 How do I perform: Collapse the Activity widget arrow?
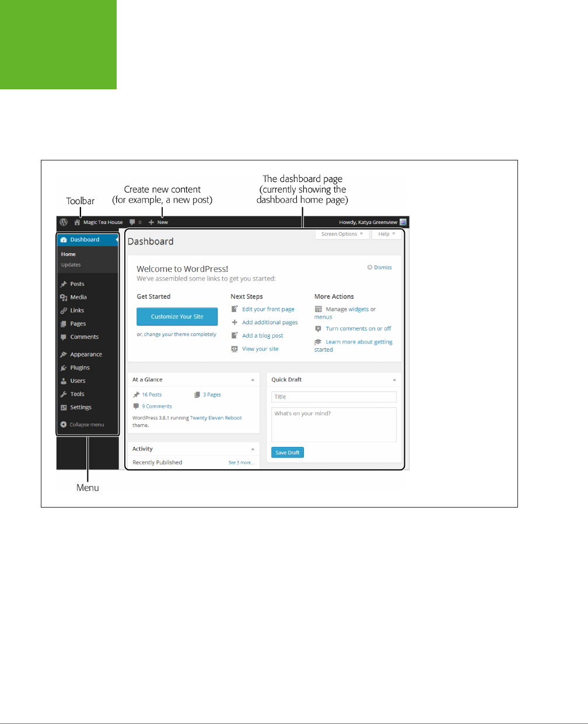click(253, 449)
